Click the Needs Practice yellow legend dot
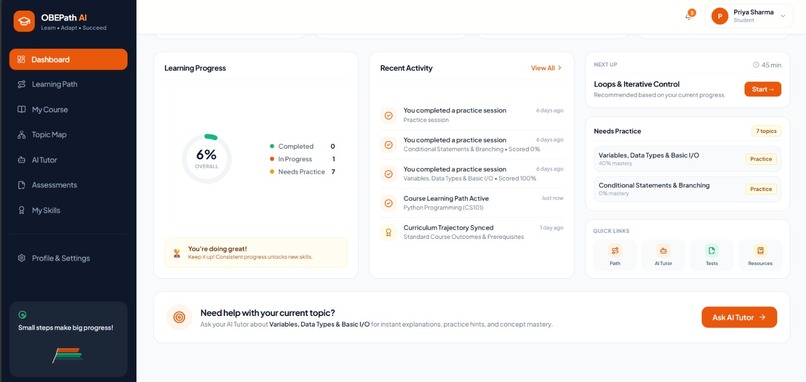This screenshot has width=806, height=382. point(272,172)
